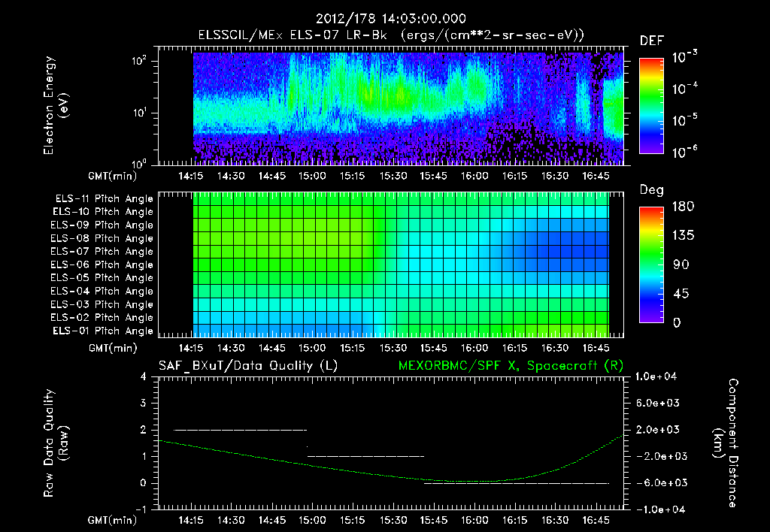Click the green MEXORBMC/SPF X, Spacecraft (R) title
Screen dimensions: 770x532
(511, 366)
